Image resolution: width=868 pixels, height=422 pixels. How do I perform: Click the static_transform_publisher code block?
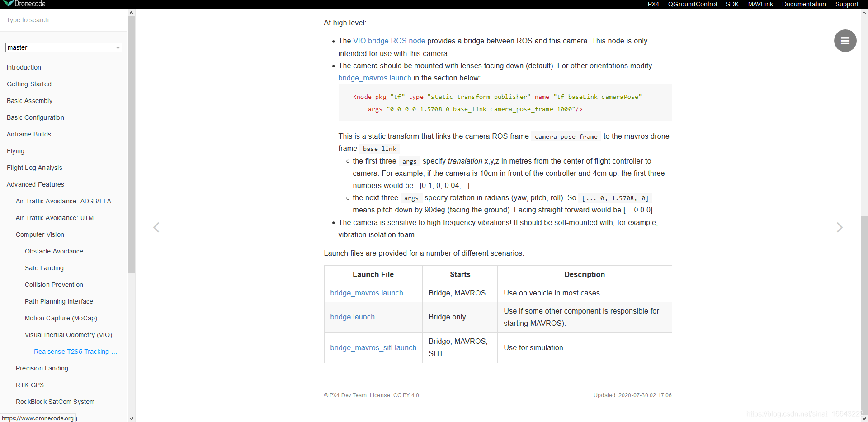[505, 103]
